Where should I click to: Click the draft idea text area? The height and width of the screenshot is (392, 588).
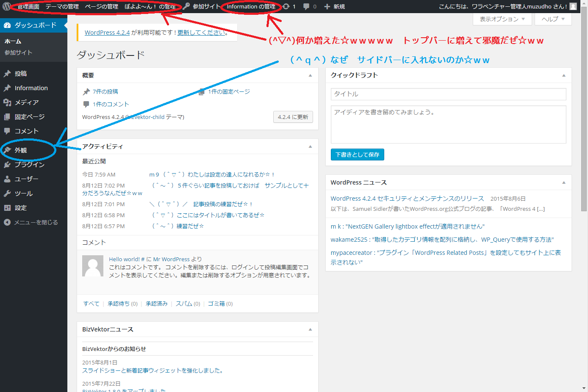coord(449,124)
